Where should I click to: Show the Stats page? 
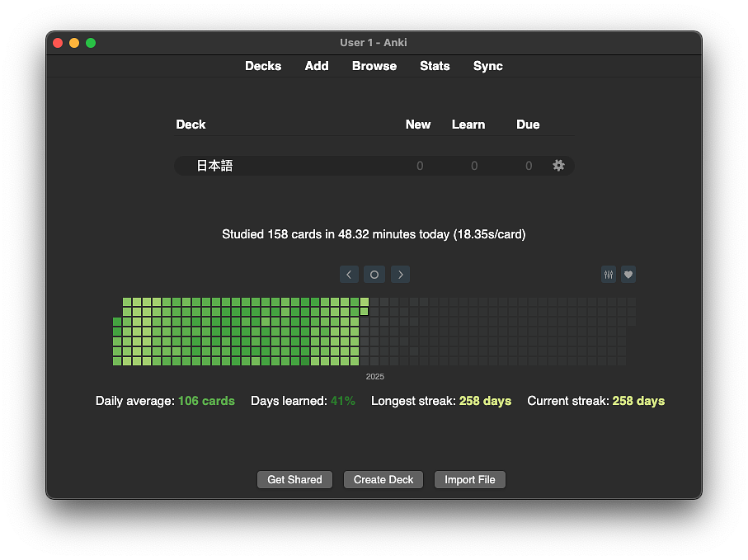(435, 66)
